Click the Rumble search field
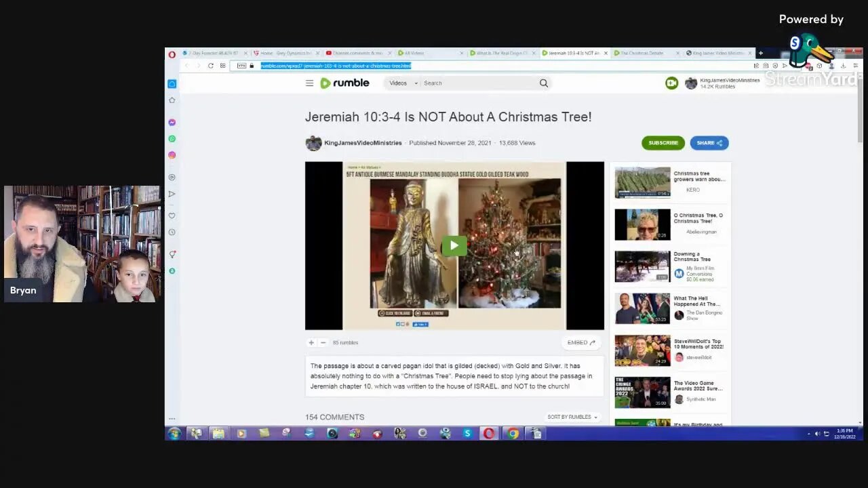This screenshot has height=488, width=868. [478, 83]
